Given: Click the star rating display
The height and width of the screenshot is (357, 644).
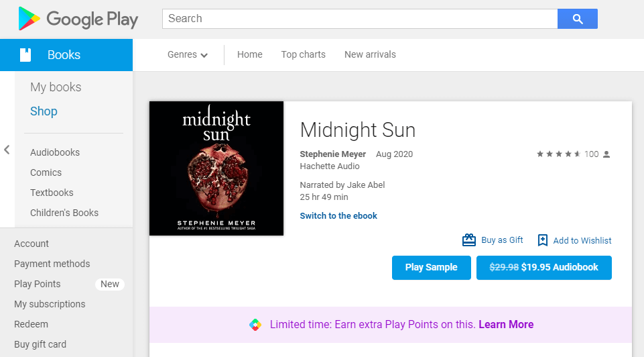Looking at the screenshot, I should coord(558,154).
